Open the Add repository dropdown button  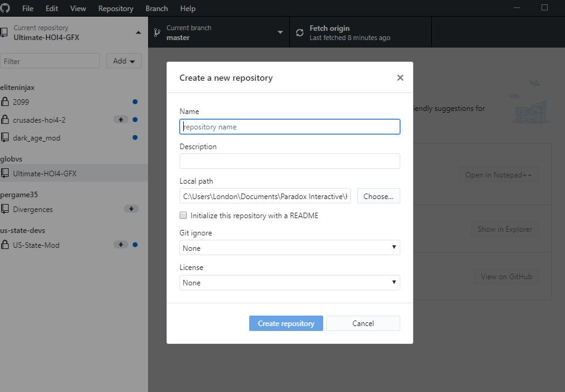[x=124, y=61]
